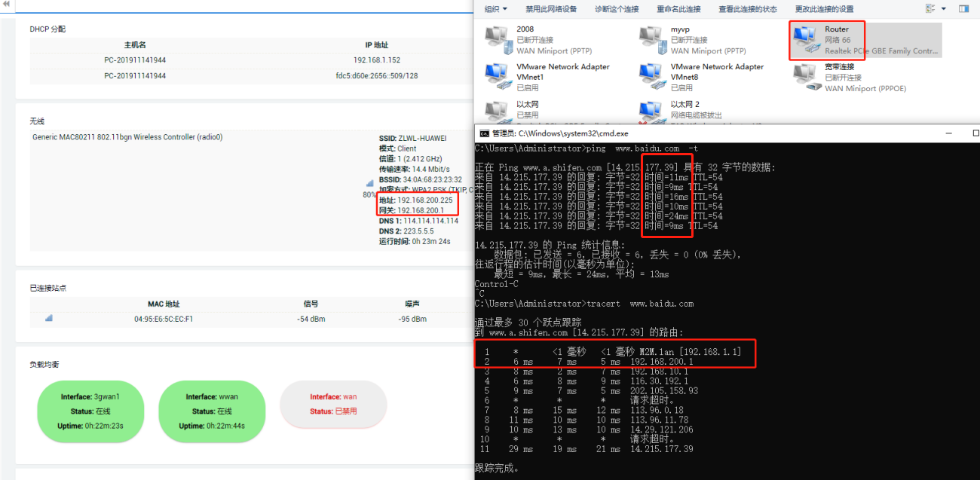The width and height of the screenshot is (980, 480).
Task: Click 重命名此连接 toolbar button
Action: pyautogui.click(x=678, y=9)
